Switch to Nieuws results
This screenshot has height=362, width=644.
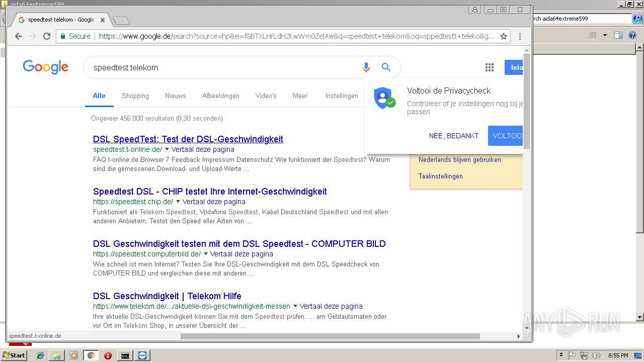point(176,96)
